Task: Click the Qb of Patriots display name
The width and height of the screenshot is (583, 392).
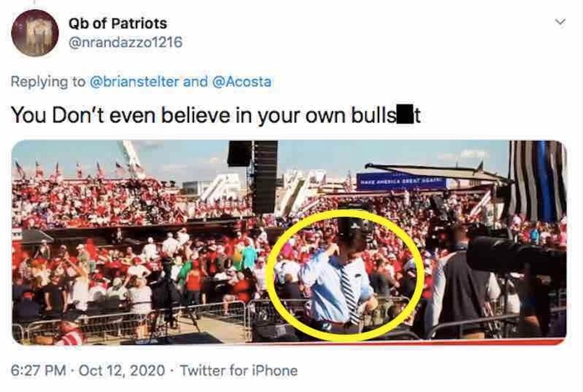Action: click(118, 23)
